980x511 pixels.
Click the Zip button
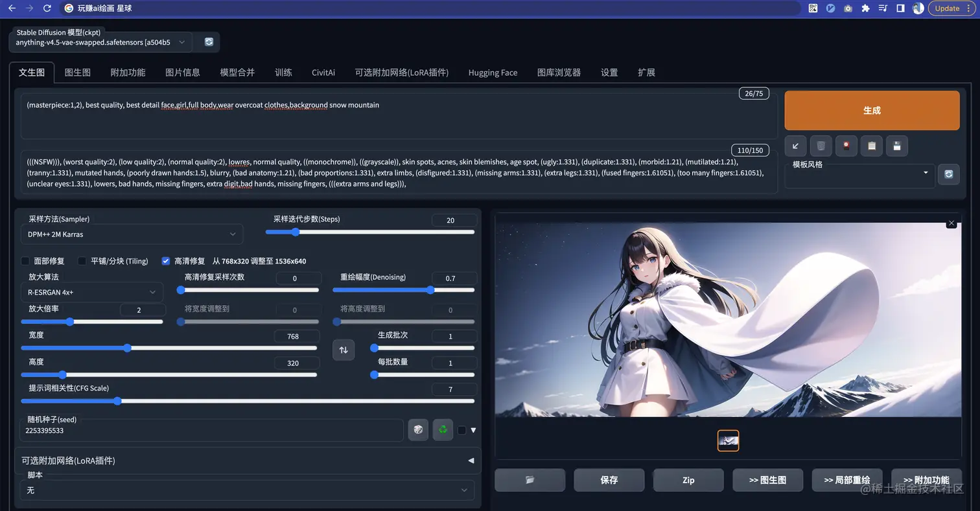tap(688, 480)
